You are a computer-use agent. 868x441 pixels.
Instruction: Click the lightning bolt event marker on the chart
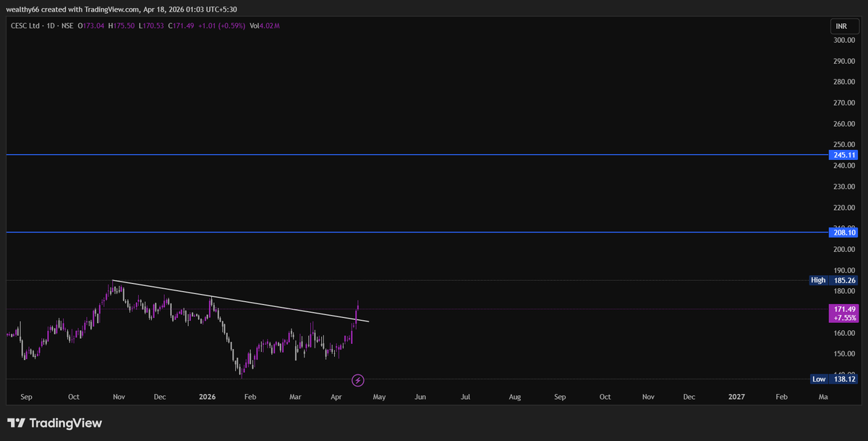[x=357, y=379]
